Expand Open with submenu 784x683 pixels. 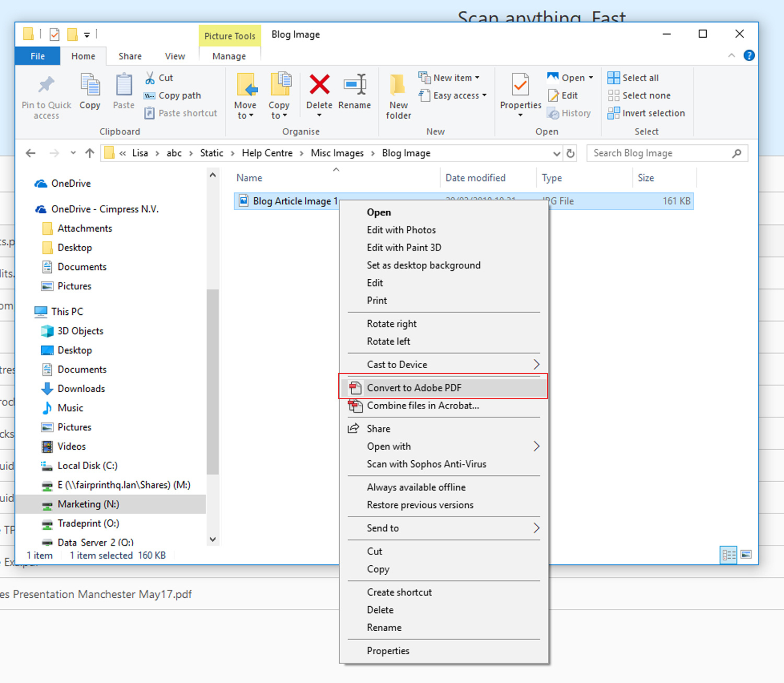[x=536, y=446]
